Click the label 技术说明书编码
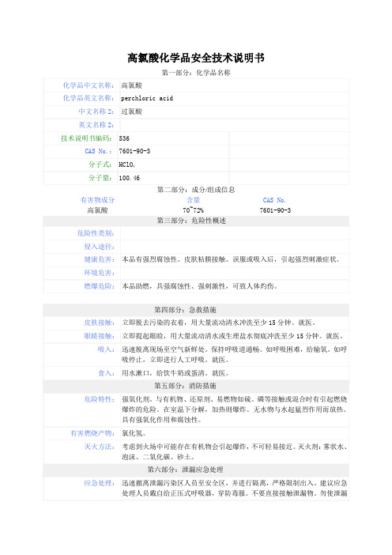Viewport: 392px width, 555px height. 86,138
